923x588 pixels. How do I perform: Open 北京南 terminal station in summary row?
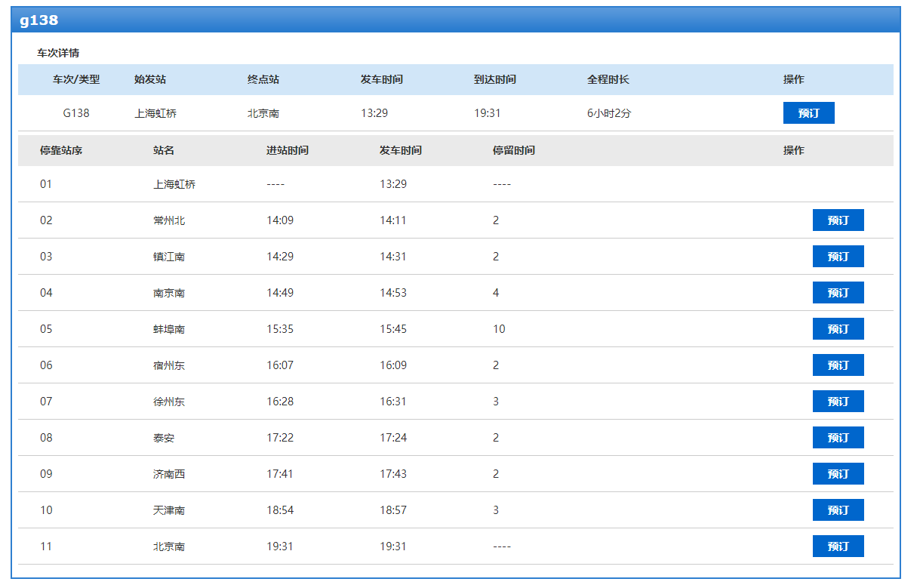[263, 113]
